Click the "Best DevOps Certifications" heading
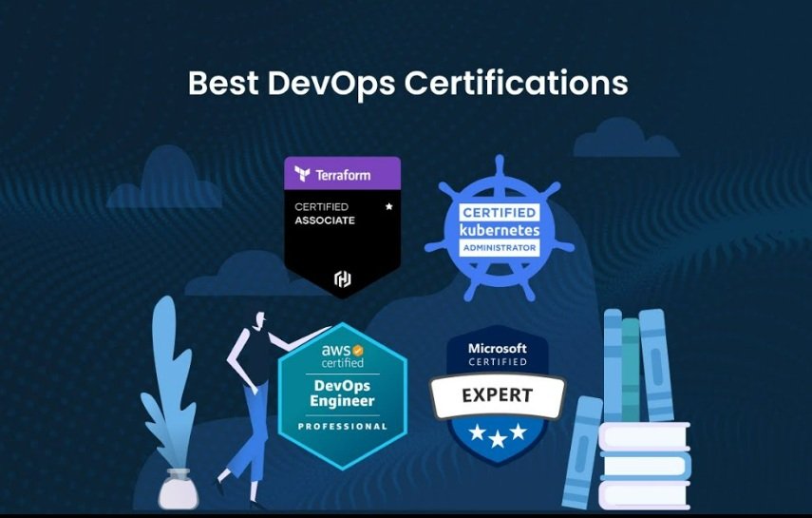The height and width of the screenshot is (518, 812). (407, 84)
